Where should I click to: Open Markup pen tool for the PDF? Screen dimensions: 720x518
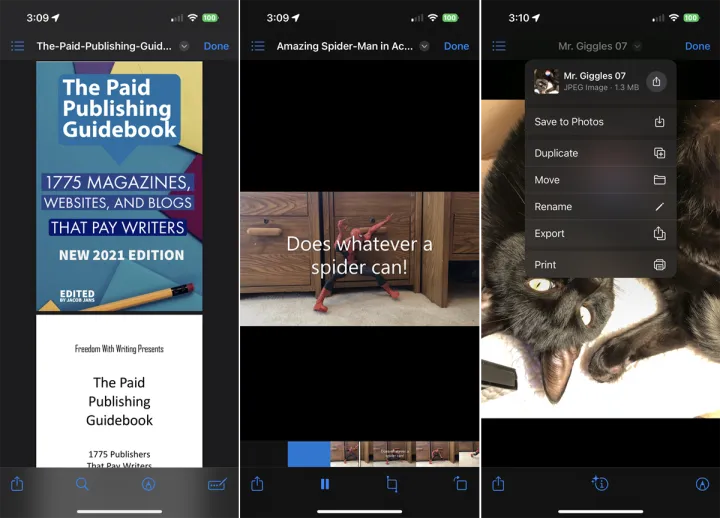(x=149, y=484)
